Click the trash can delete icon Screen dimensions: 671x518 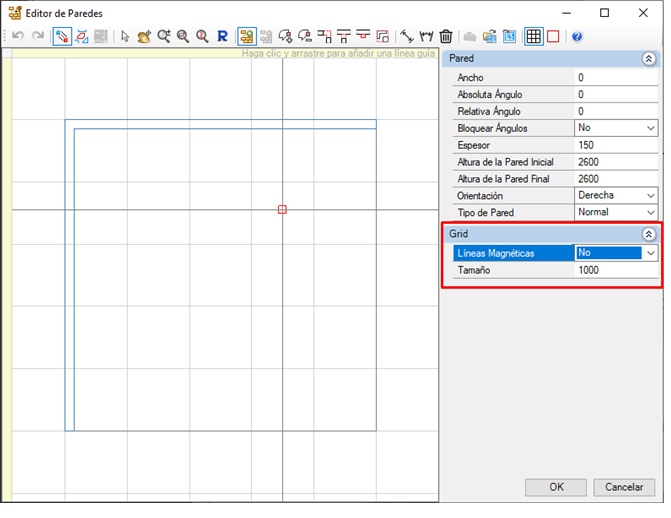tap(446, 36)
